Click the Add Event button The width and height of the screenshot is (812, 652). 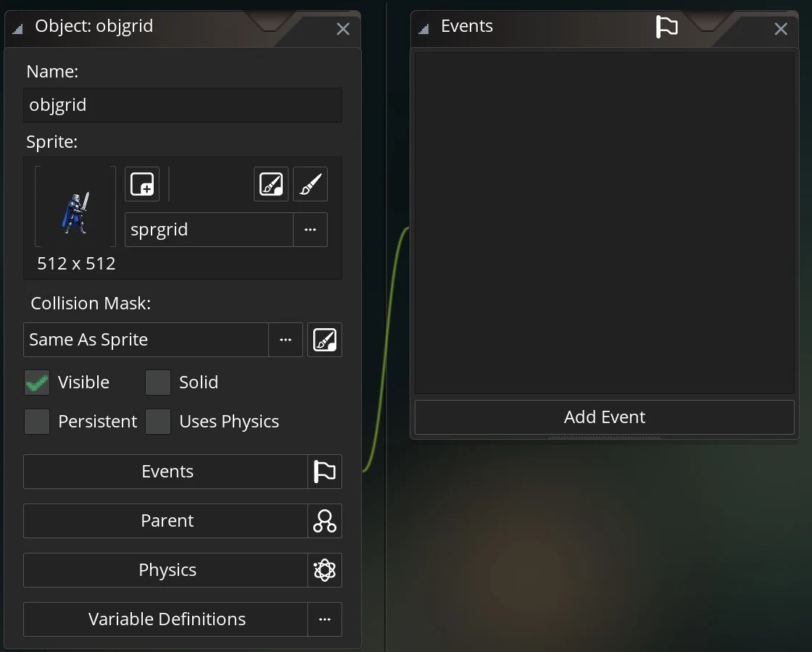click(x=605, y=417)
